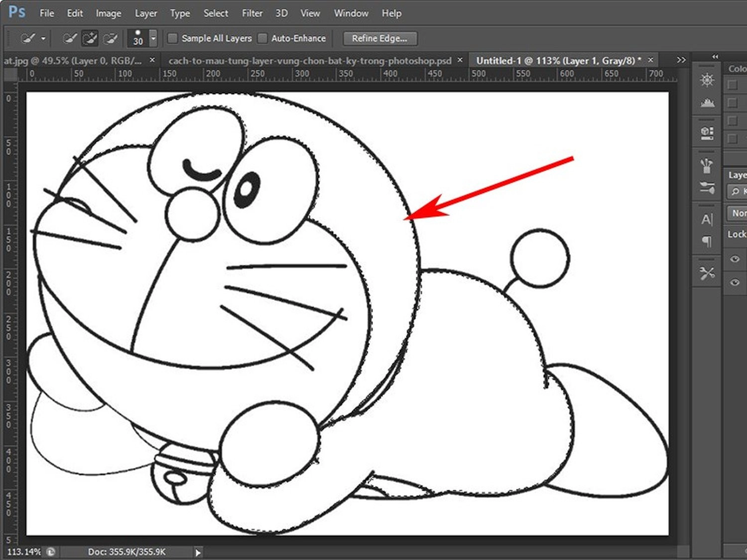Open the Help menu
Viewport: 747px width, 560px height.
391,13
